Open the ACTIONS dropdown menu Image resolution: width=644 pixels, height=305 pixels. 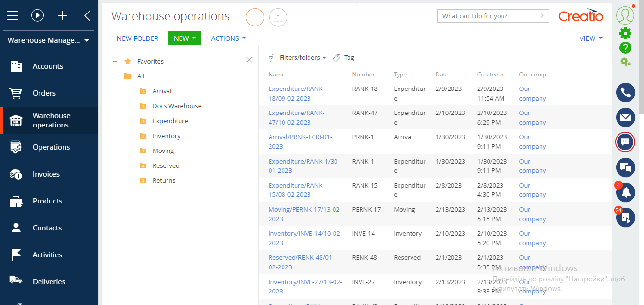click(x=228, y=38)
